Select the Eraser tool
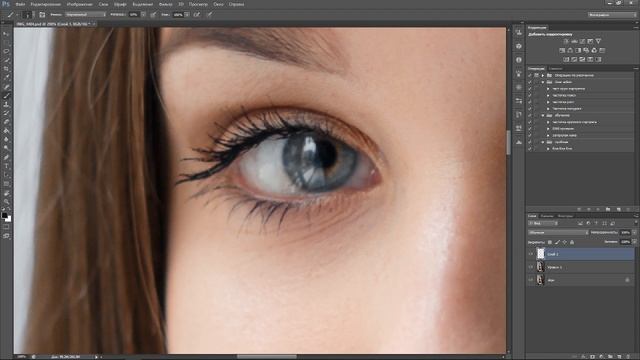640x360 pixels. coord(6,122)
